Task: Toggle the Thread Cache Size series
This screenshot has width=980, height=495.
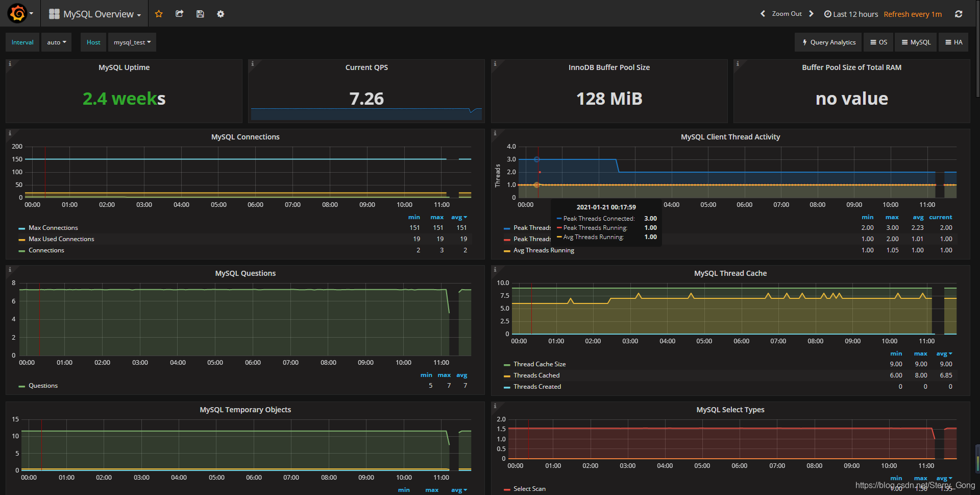Action: pyautogui.click(x=540, y=364)
